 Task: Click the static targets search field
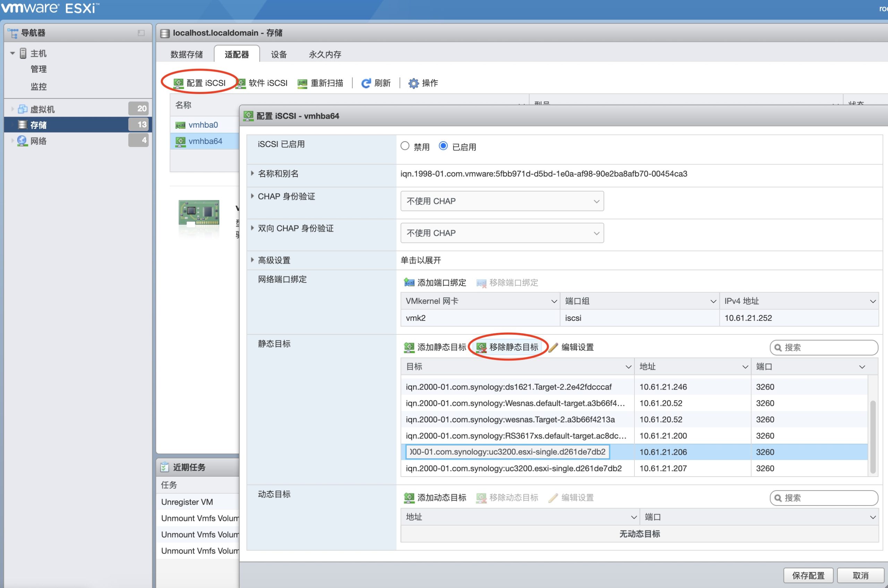tap(824, 348)
